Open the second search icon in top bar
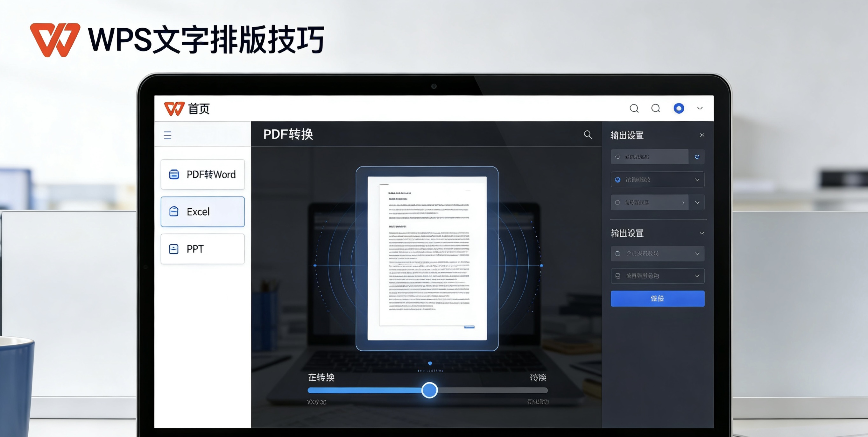868x437 pixels. (655, 108)
